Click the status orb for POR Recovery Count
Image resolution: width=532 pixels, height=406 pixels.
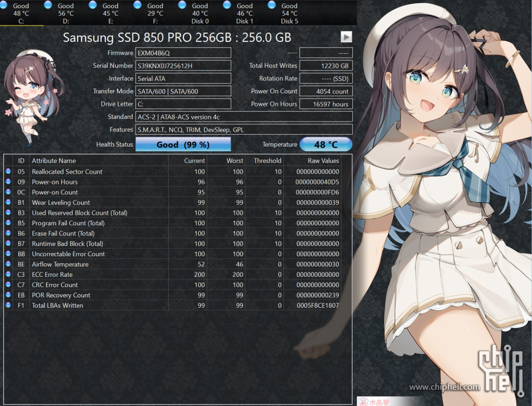[8, 295]
